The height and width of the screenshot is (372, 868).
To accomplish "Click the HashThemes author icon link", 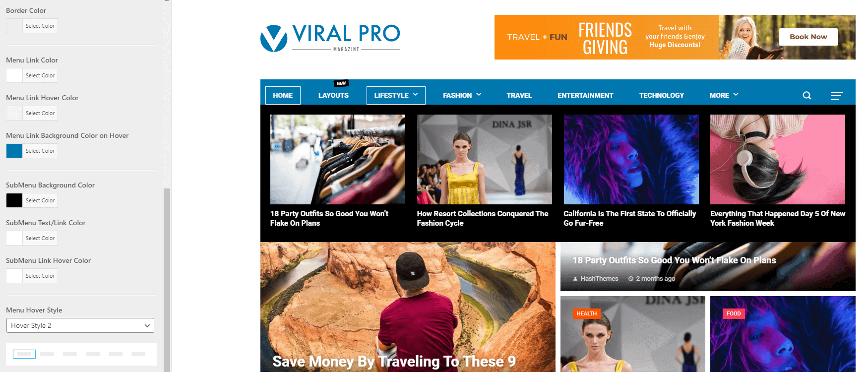I will (596, 279).
